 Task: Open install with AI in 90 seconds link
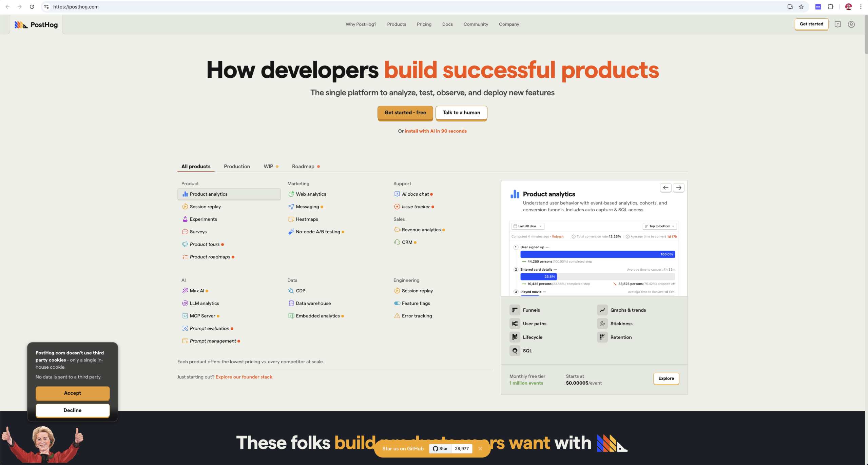[x=436, y=131]
